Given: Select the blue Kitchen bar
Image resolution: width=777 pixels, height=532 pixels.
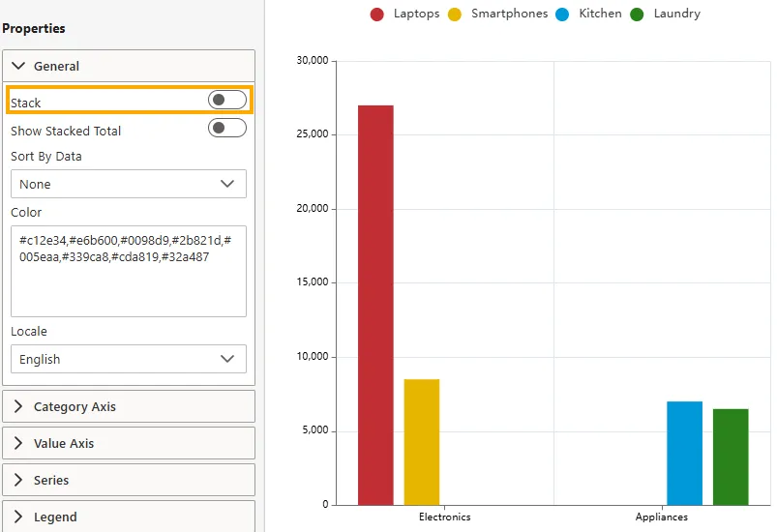Looking at the screenshot, I should [x=684, y=453].
